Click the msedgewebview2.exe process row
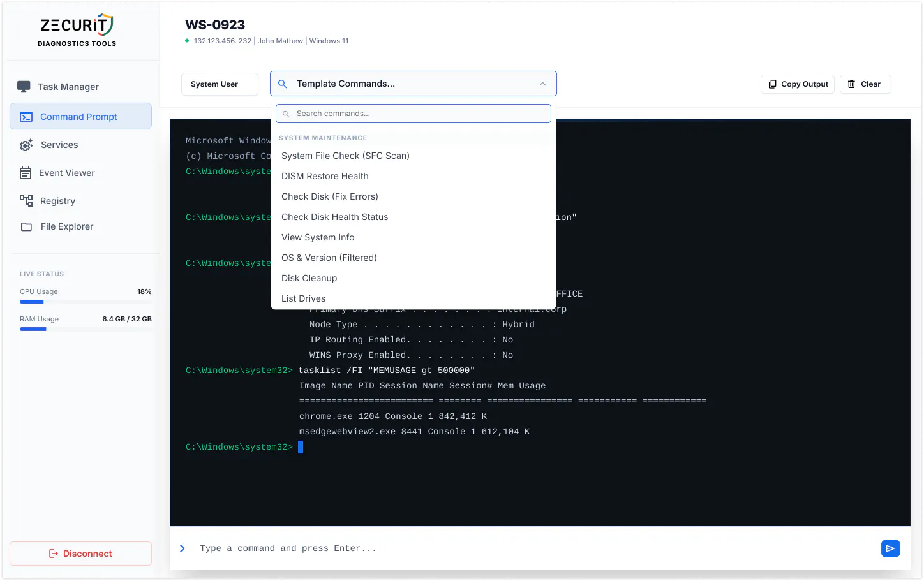Image resolution: width=924 pixels, height=581 pixels. pyautogui.click(x=415, y=432)
